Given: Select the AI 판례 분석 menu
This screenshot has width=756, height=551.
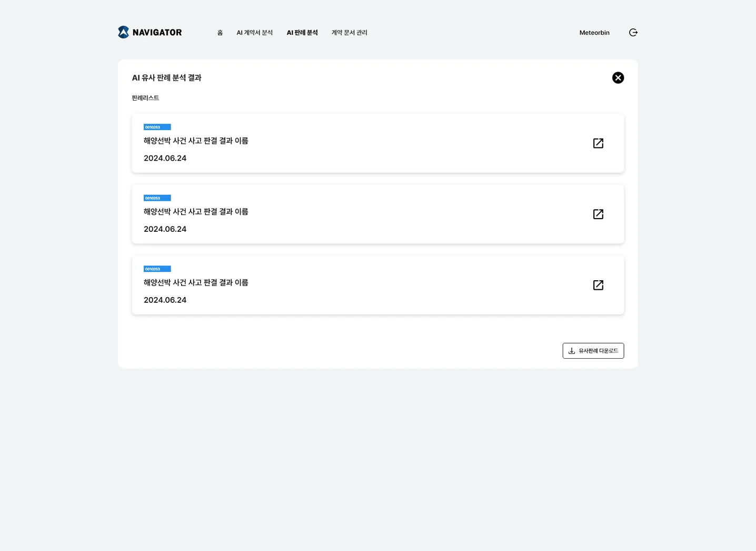Looking at the screenshot, I should pos(302,33).
